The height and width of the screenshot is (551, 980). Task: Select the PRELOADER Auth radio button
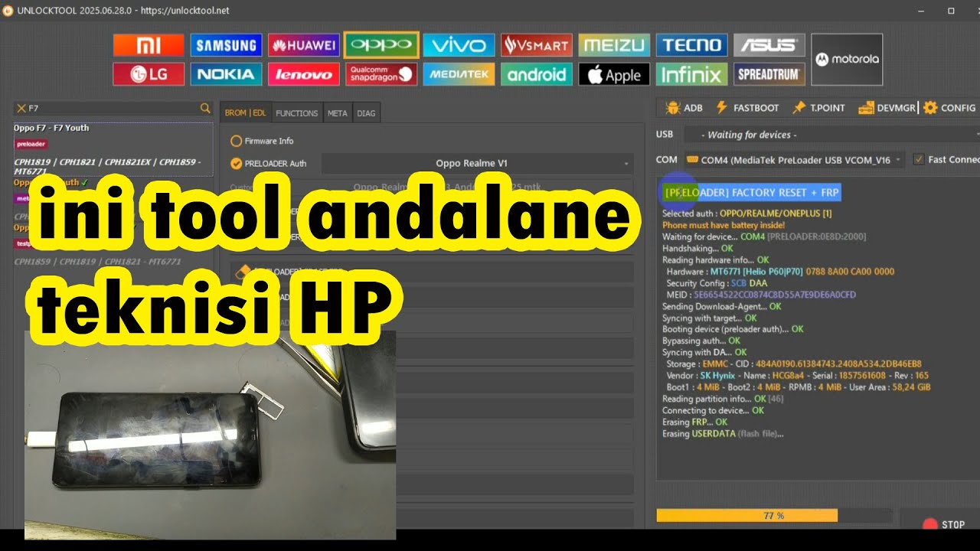coord(237,163)
